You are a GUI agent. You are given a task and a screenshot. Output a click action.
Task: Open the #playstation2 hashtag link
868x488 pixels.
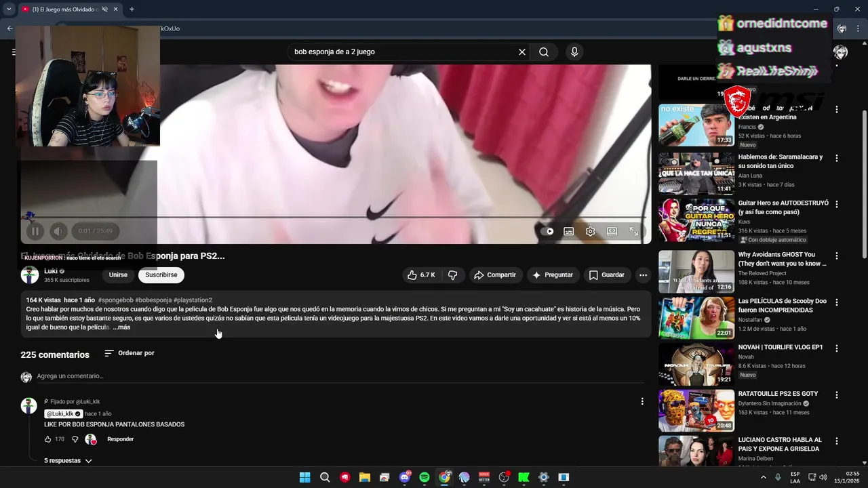[193, 300]
